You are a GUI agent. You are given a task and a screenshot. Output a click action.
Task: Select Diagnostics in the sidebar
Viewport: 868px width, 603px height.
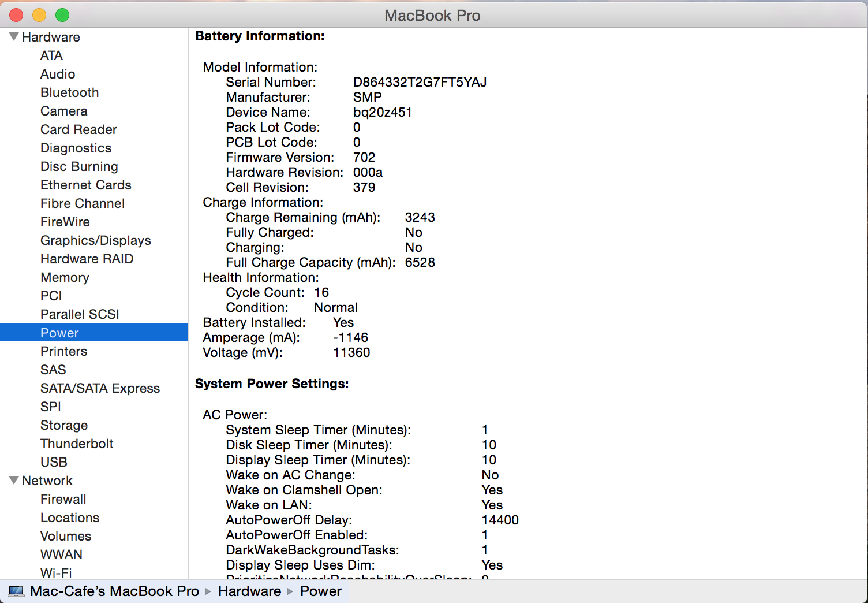coord(76,148)
